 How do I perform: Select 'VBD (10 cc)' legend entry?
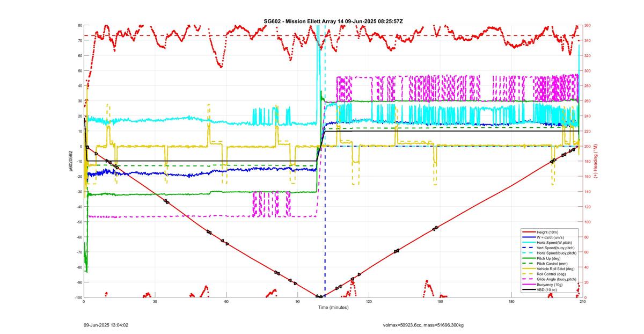coord(547,290)
